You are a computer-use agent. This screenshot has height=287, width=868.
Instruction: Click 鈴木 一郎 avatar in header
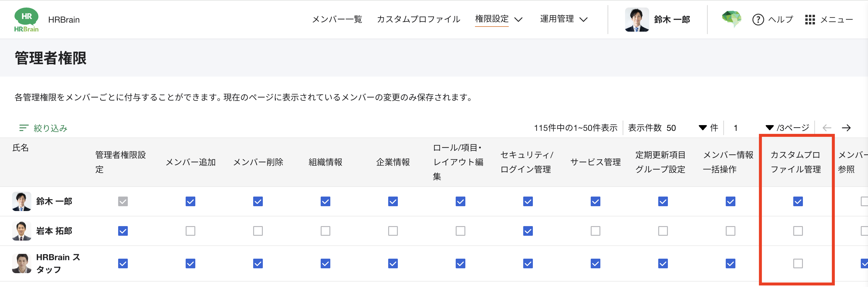[637, 20]
